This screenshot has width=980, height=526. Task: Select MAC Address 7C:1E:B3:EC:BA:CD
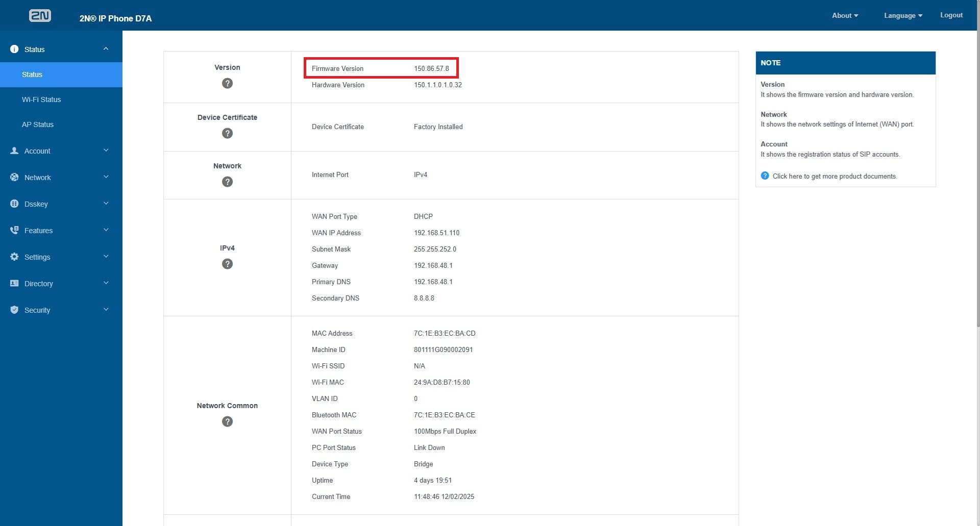(445, 333)
